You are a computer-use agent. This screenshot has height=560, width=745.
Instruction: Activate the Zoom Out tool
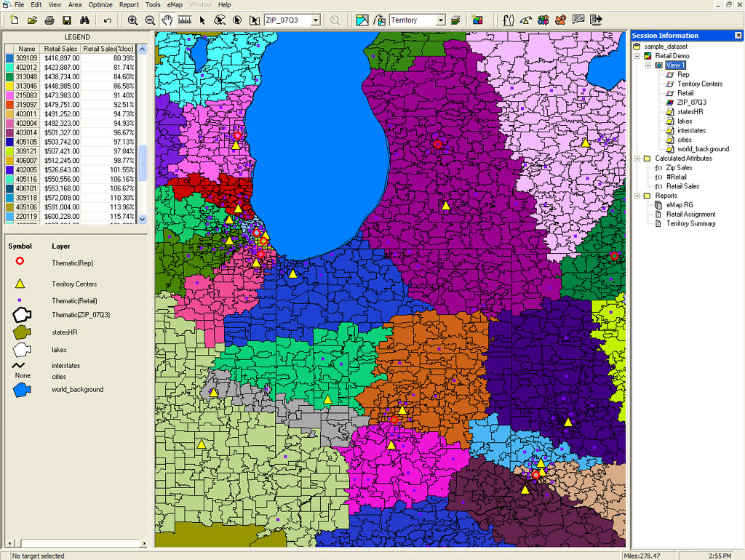pos(150,20)
